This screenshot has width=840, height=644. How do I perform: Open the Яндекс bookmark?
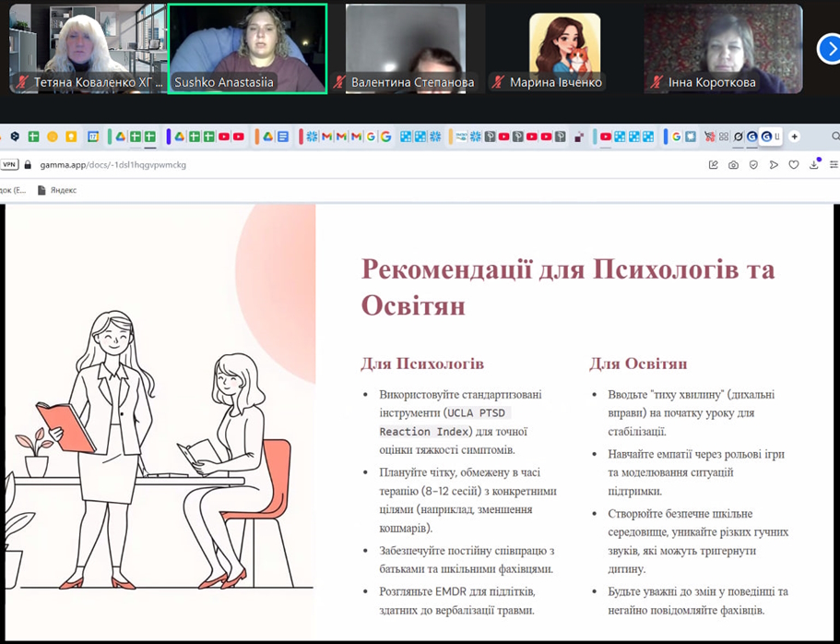pyautogui.click(x=57, y=190)
